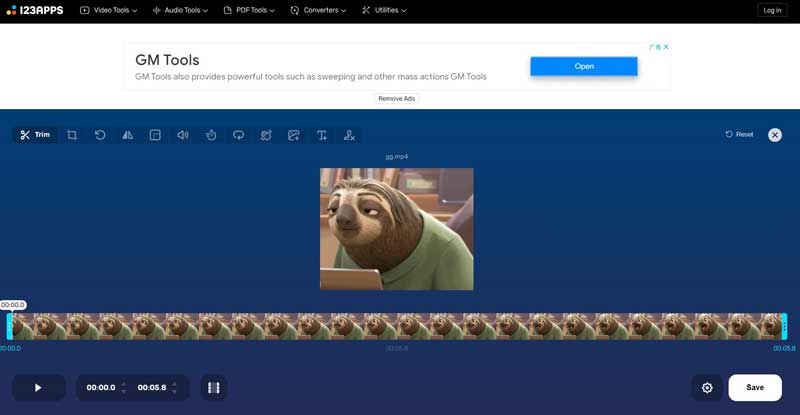Image resolution: width=800 pixels, height=415 pixels.
Task: Expand the Audio Tools menu
Action: [181, 10]
